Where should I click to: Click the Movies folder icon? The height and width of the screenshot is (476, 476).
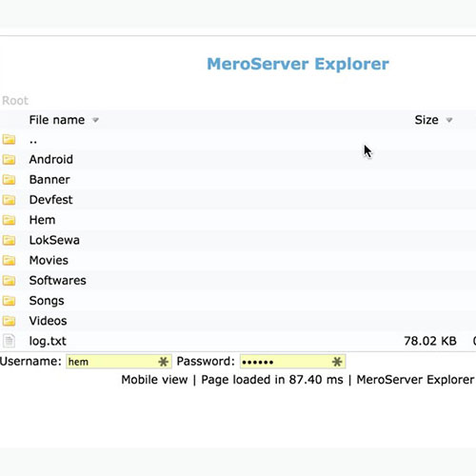coord(9,260)
